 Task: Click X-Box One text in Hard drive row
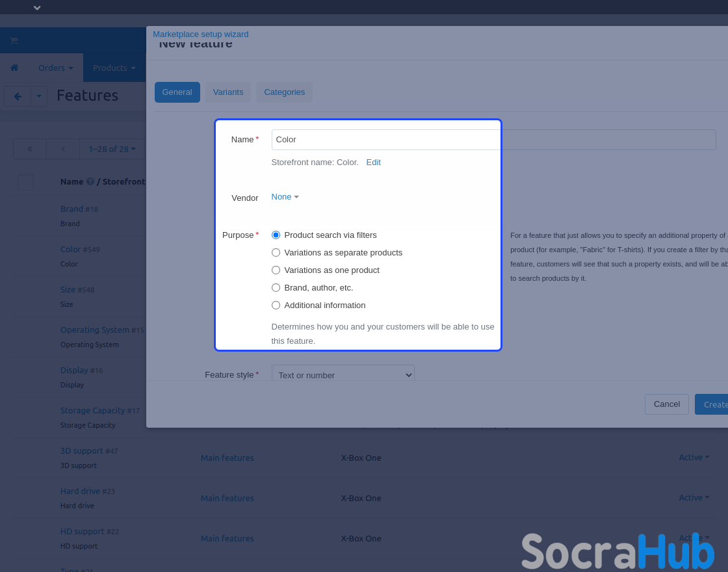[x=361, y=499]
